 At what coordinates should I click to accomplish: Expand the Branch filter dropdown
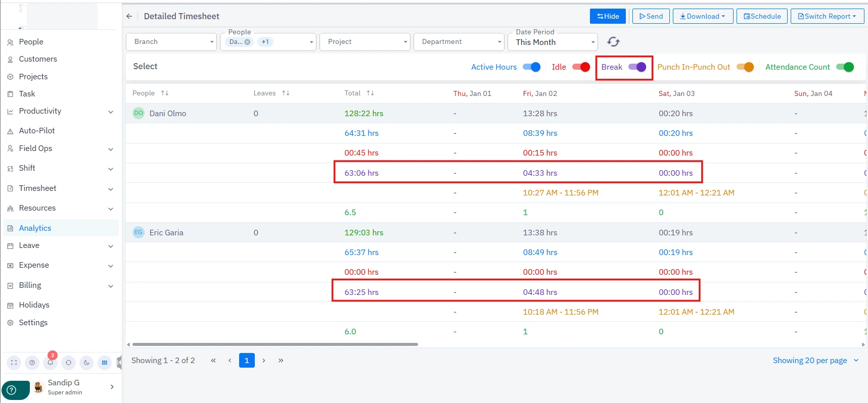pos(171,42)
